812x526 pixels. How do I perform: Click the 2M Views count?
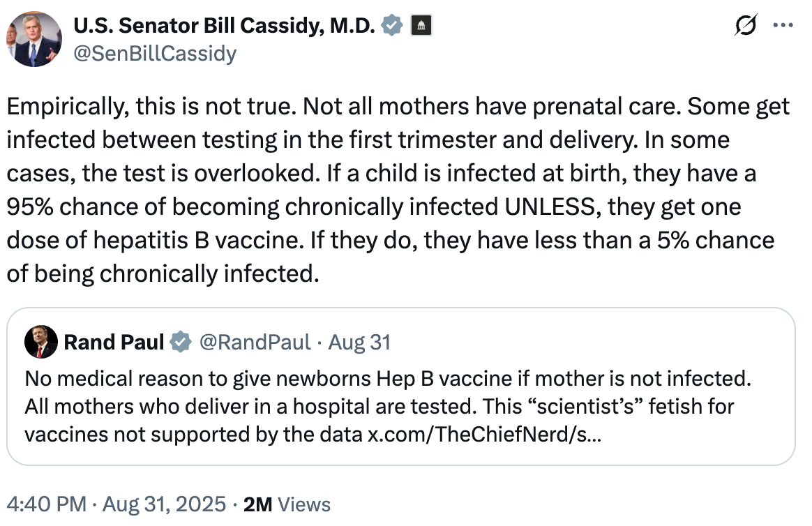coord(286,504)
